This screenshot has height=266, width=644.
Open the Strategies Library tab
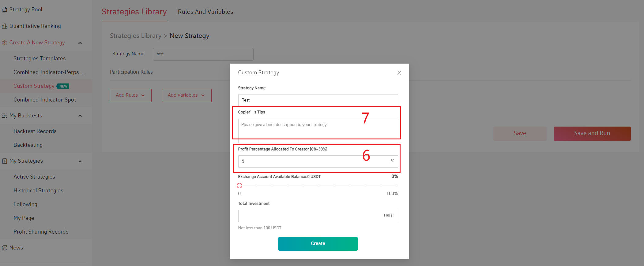(x=134, y=12)
